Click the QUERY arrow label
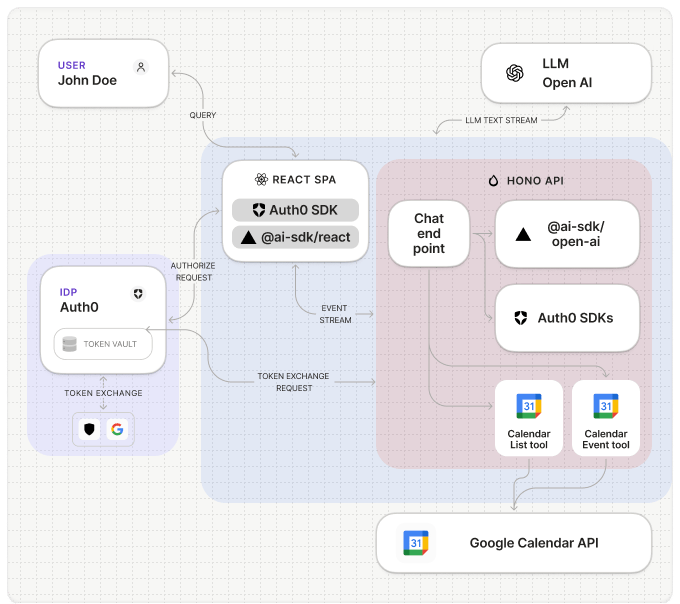Screen dimensions: 680x604 coord(203,115)
